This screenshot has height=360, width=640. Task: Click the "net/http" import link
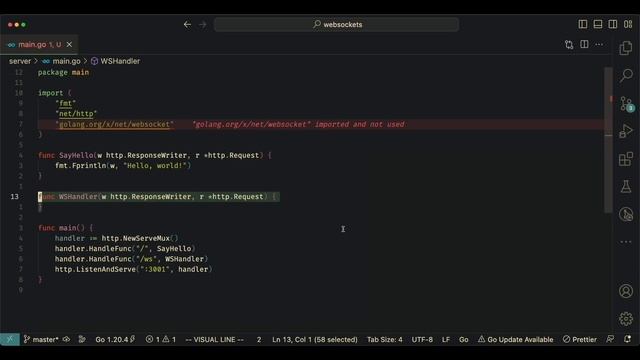(x=76, y=114)
